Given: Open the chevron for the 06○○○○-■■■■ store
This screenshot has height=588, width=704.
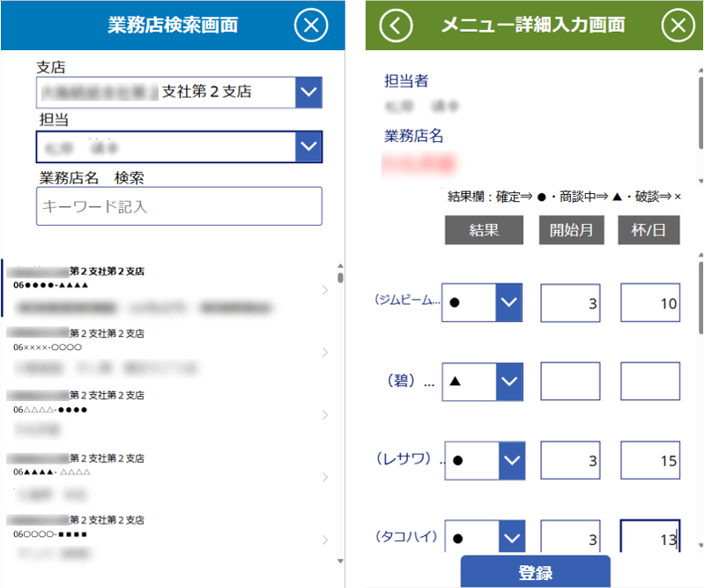Looking at the screenshot, I should coord(325,539).
